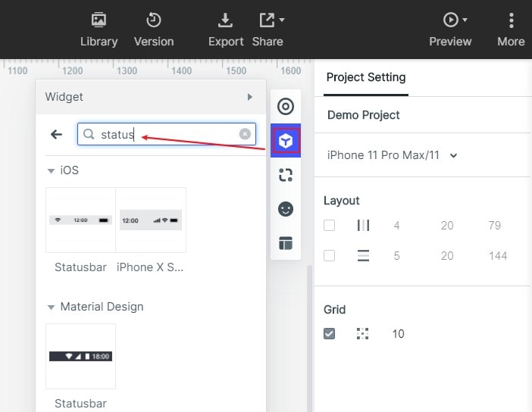The image size is (532, 412).
Task: Edit row count value 5
Action: (x=396, y=256)
